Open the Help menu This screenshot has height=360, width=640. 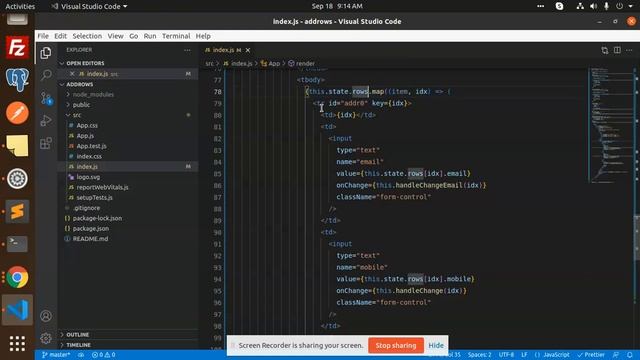tap(203, 36)
